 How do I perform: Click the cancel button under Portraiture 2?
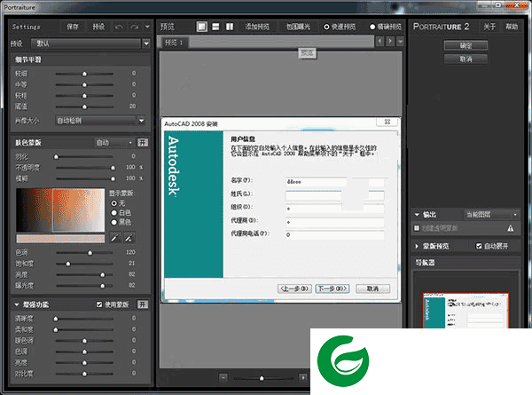click(x=465, y=59)
